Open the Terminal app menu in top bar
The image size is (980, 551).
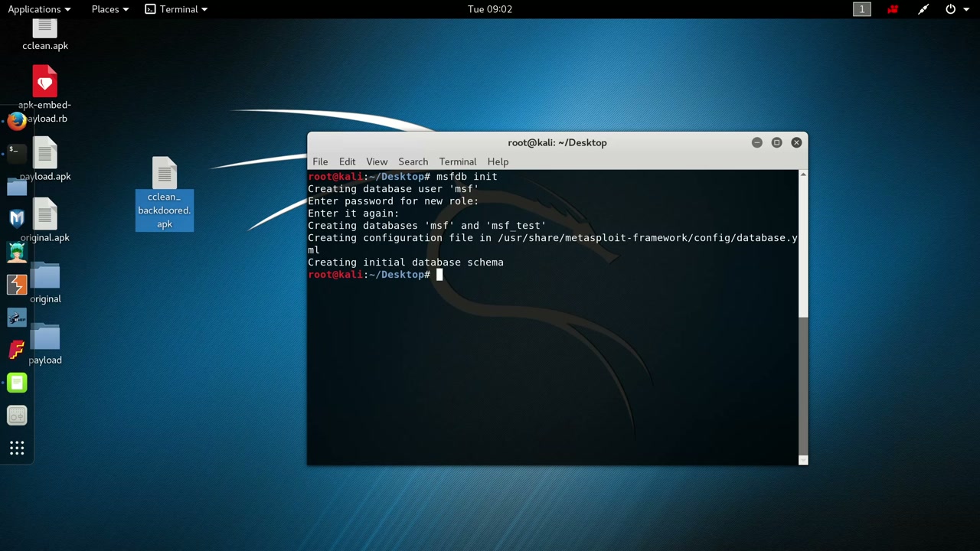point(176,9)
